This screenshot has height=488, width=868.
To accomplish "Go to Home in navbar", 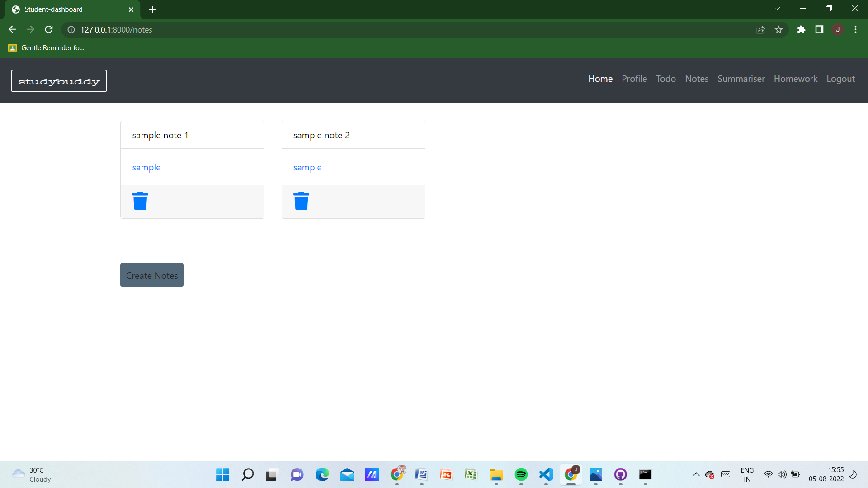I will (x=600, y=79).
